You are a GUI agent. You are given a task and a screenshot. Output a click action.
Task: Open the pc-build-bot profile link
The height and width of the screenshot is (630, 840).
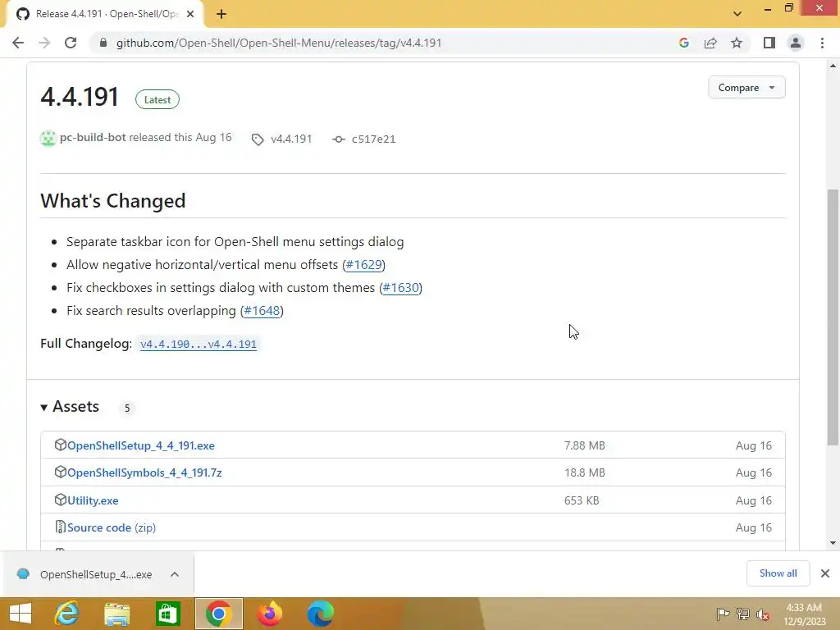pyautogui.click(x=93, y=137)
